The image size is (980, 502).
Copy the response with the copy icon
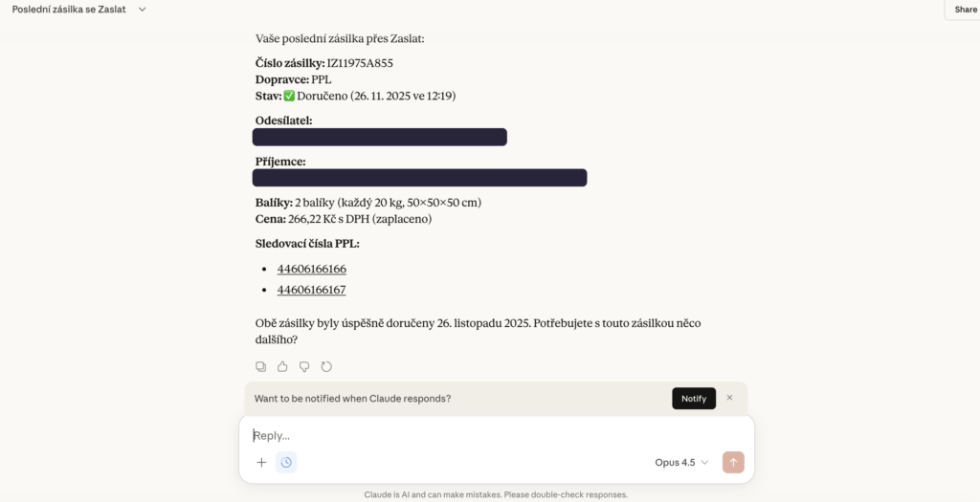click(x=260, y=366)
